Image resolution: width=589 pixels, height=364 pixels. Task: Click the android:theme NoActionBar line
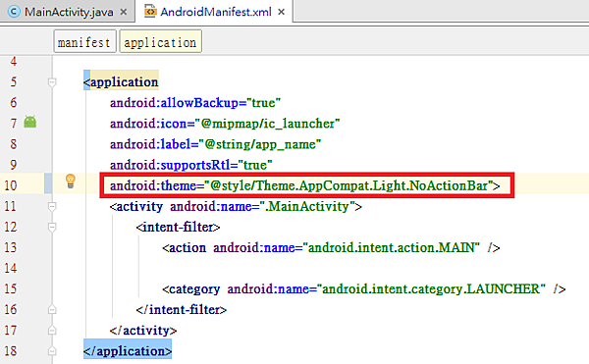(304, 185)
